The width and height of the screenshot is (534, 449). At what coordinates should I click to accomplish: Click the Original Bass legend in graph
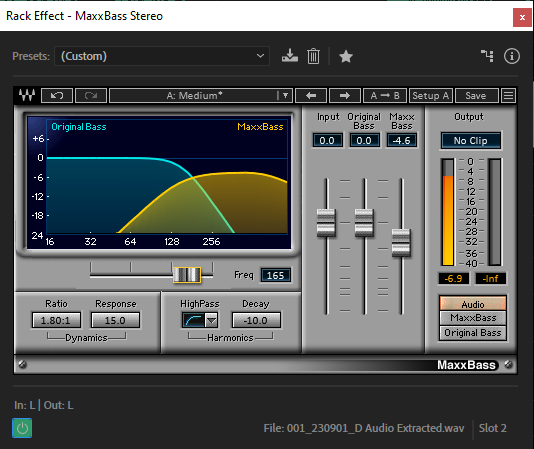click(79, 127)
